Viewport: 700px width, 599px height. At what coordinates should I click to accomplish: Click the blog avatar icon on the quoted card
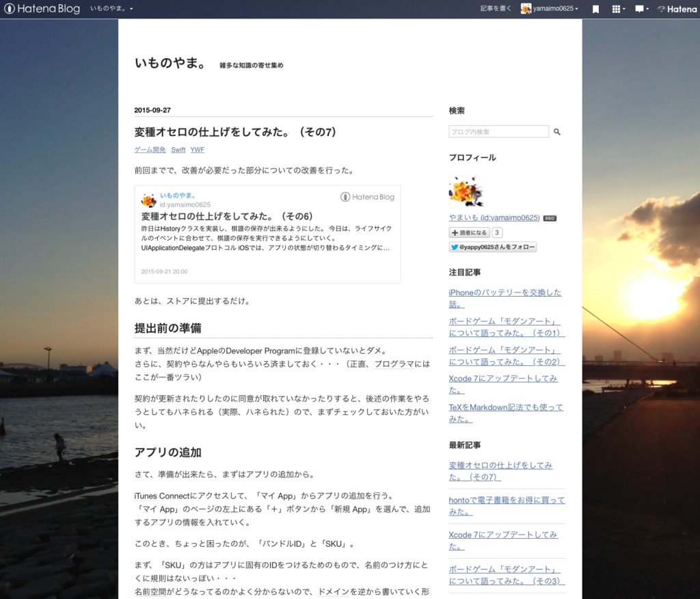tap(148, 199)
